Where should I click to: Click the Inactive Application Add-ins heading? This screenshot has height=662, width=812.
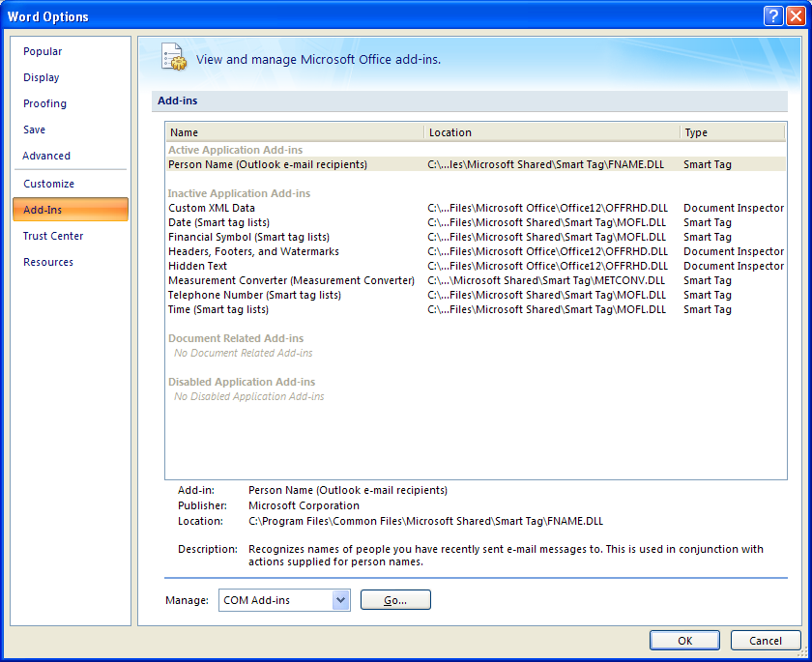tap(239, 193)
